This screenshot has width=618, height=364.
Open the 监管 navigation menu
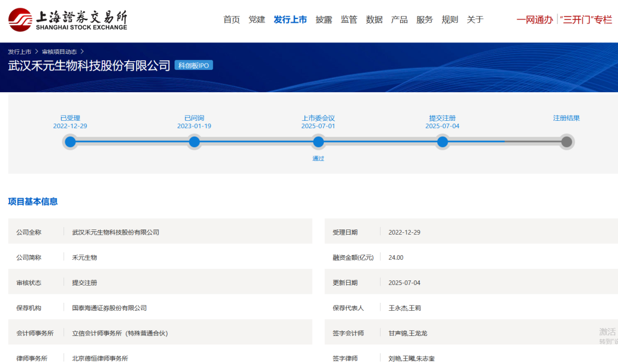349,19
